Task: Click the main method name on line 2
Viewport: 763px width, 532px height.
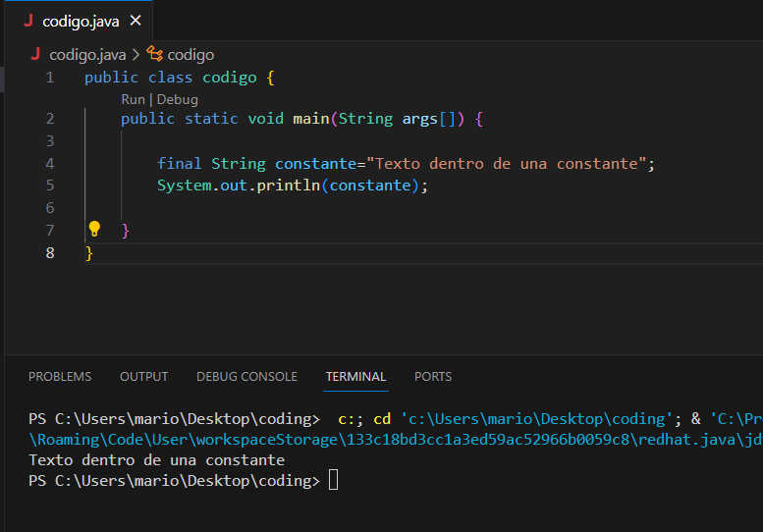Action: pyautogui.click(x=311, y=119)
